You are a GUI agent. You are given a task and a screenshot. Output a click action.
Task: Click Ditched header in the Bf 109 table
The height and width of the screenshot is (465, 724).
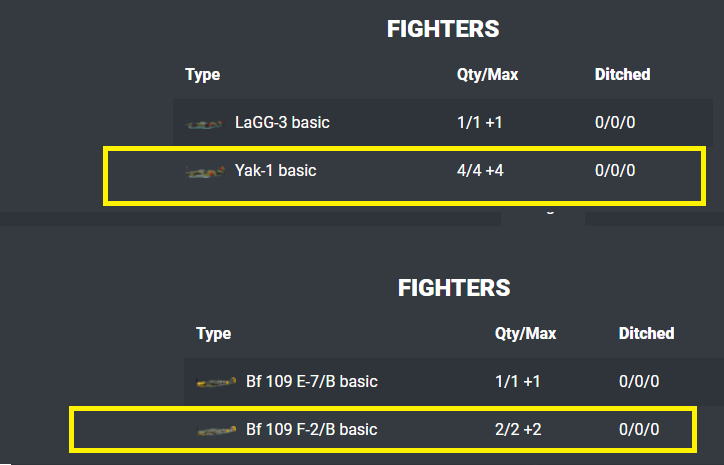point(646,334)
